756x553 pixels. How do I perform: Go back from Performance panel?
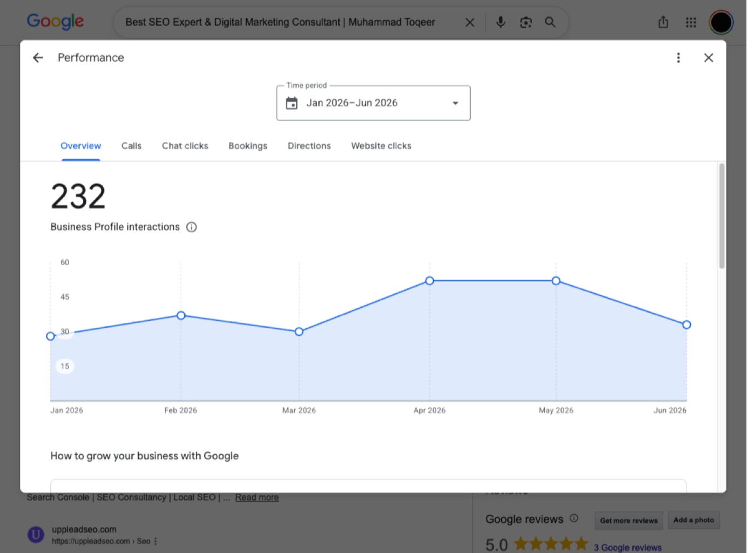coord(38,58)
